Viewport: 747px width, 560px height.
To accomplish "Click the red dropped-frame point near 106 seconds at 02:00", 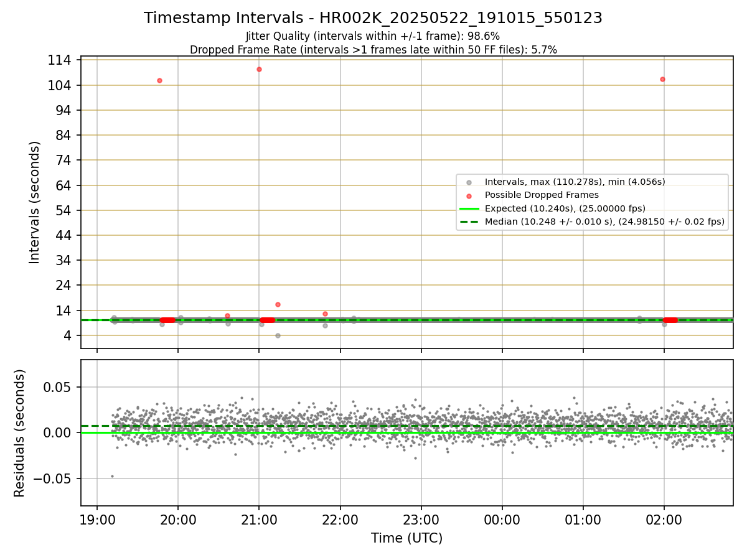I will 662,79.
